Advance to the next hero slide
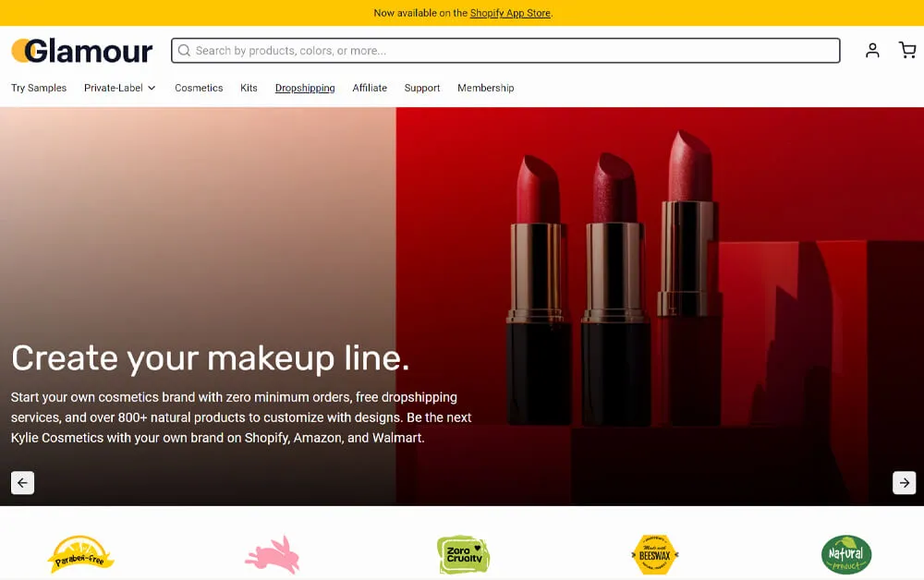The height and width of the screenshot is (580, 924). [904, 482]
